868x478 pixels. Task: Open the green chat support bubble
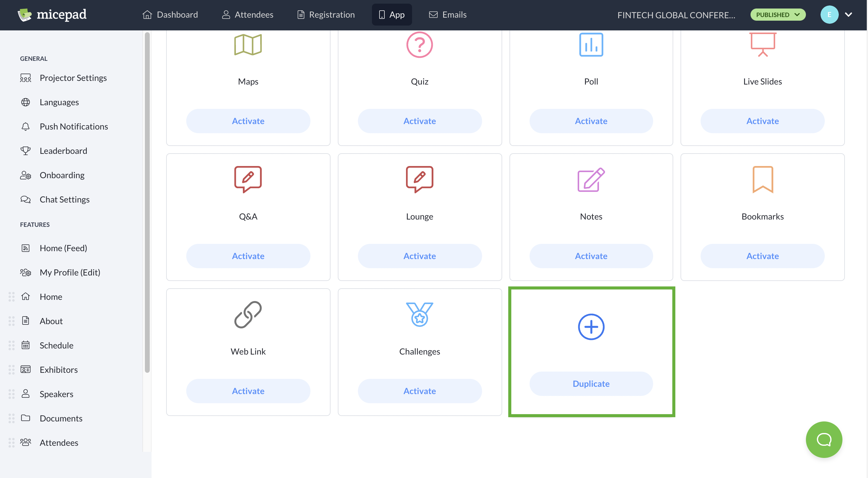click(824, 439)
